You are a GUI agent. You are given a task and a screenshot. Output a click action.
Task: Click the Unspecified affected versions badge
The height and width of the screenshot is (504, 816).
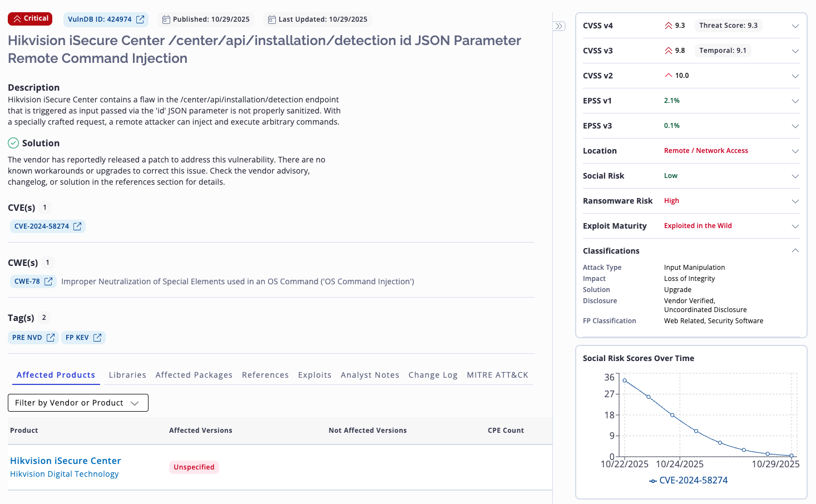coord(194,467)
